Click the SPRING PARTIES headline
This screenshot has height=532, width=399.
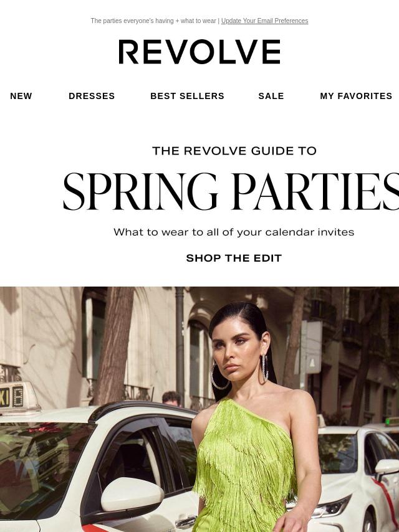coord(231,192)
